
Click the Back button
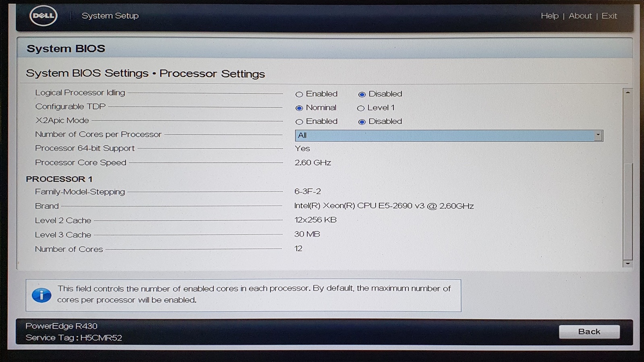coord(589,331)
